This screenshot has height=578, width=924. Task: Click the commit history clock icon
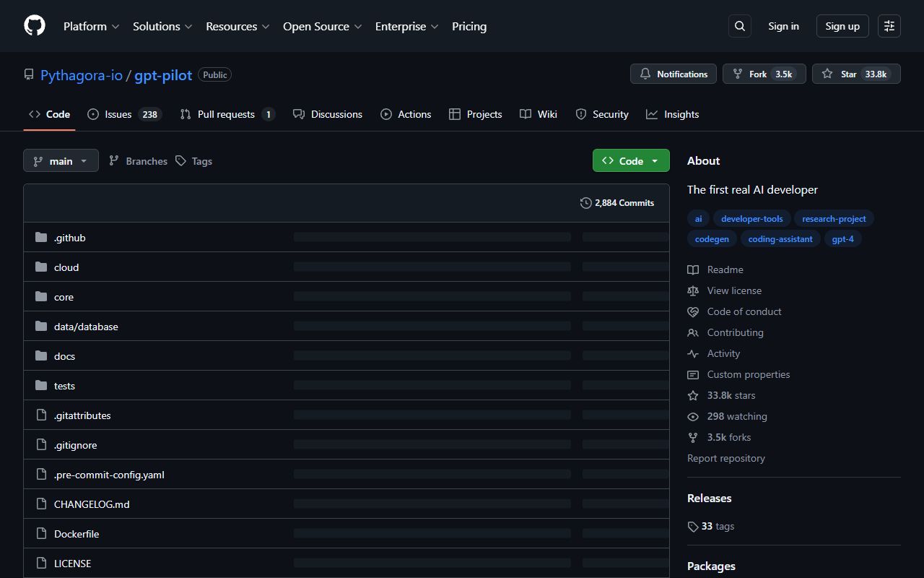[586, 203]
